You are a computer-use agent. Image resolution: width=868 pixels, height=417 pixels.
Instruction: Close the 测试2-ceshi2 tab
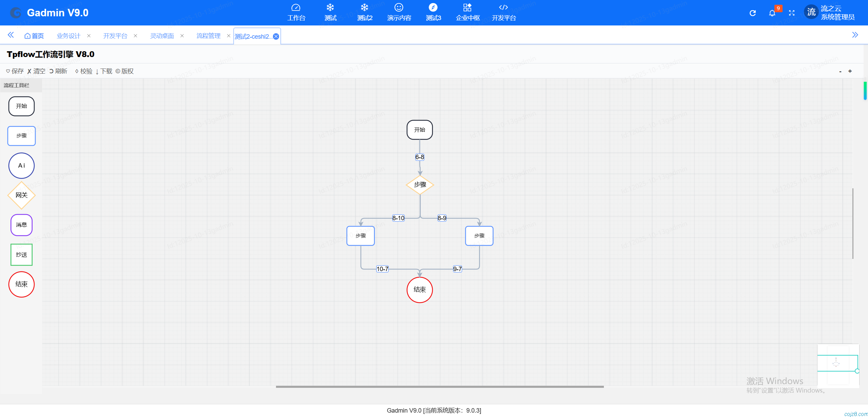click(276, 37)
